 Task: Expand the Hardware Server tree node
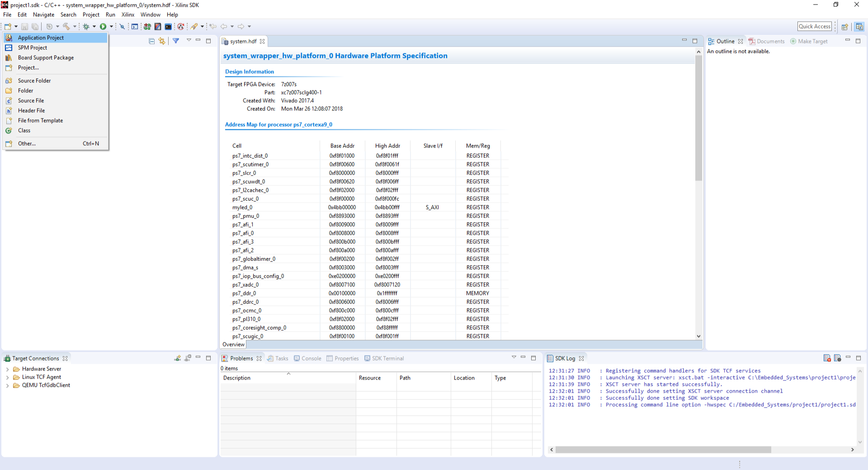(7, 369)
